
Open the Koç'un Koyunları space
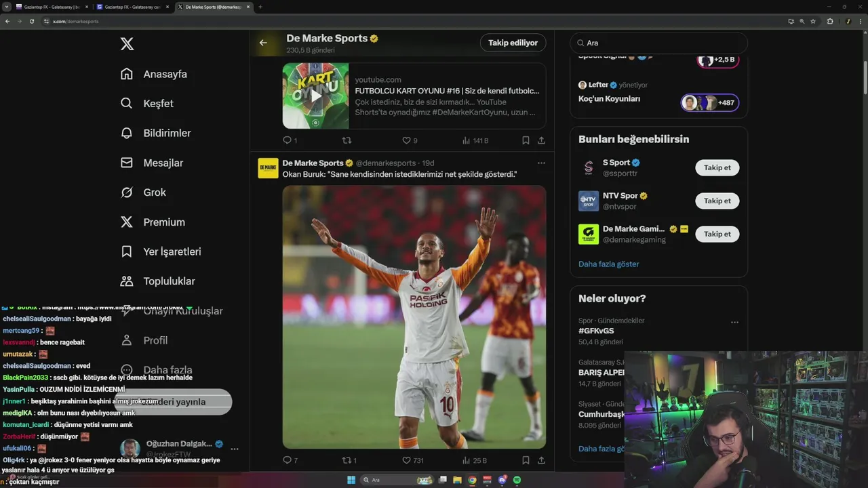point(609,99)
